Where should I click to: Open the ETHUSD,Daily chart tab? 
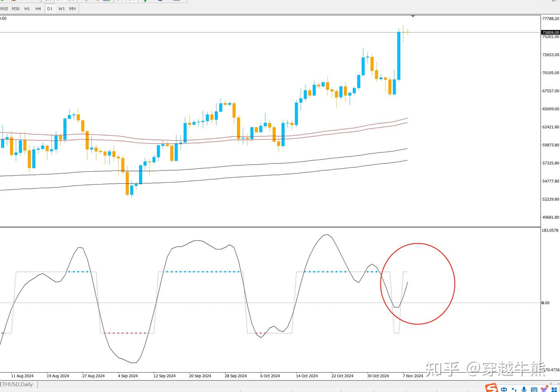(x=17, y=384)
